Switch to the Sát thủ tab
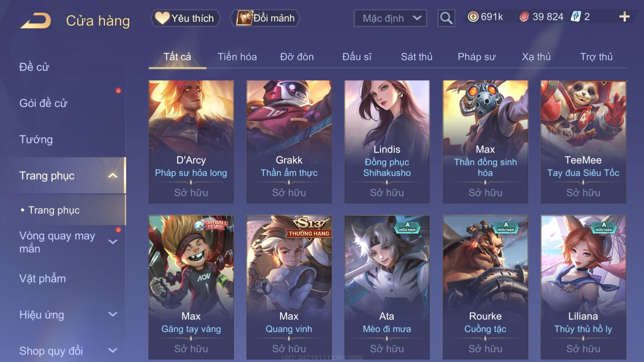 click(x=416, y=57)
